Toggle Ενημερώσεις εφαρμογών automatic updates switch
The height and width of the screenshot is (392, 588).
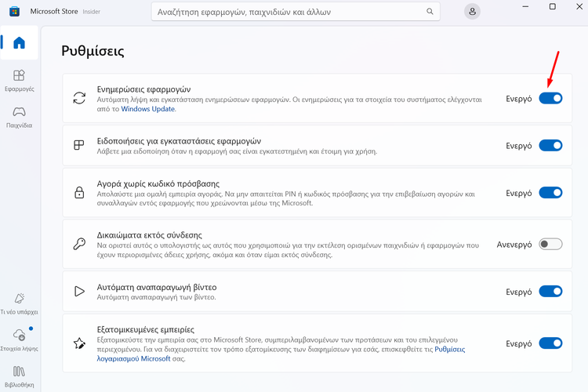pyautogui.click(x=550, y=98)
